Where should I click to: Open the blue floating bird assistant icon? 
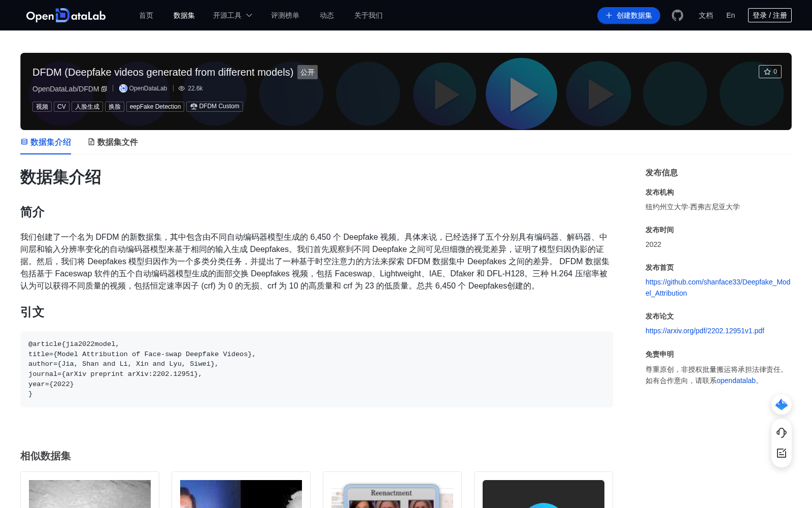[782, 404]
